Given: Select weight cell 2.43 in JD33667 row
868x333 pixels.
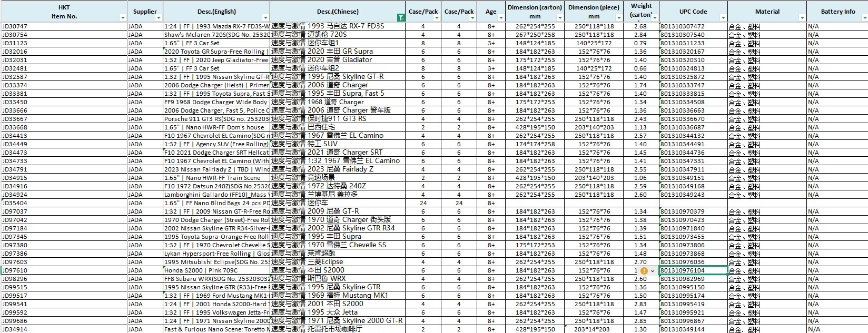Looking at the screenshot, I should click(640, 119).
